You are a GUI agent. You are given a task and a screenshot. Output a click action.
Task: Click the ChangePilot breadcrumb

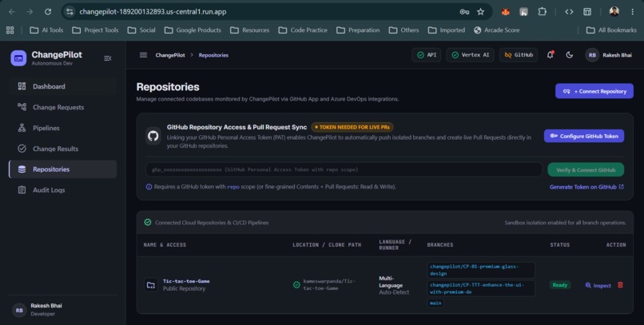170,55
